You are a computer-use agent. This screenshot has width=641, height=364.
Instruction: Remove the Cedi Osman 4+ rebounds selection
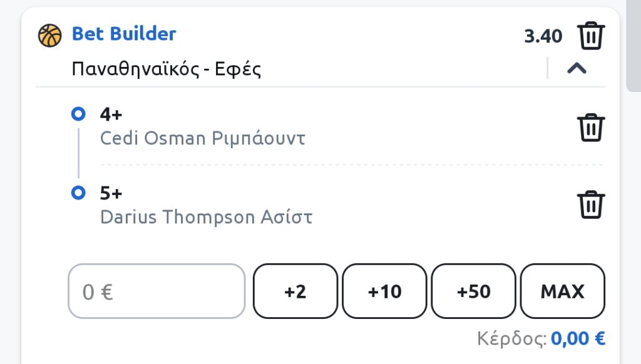pos(591,128)
